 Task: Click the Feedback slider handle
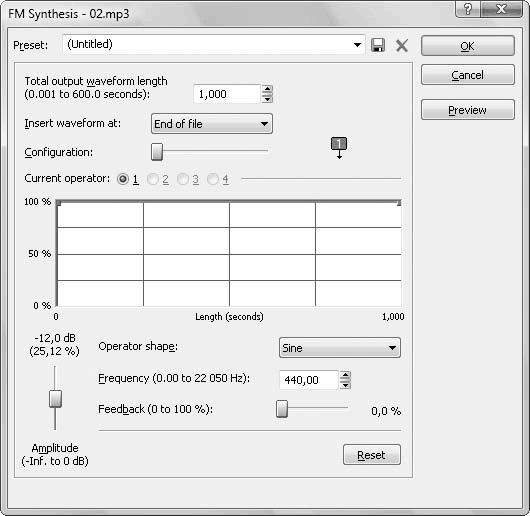282,409
